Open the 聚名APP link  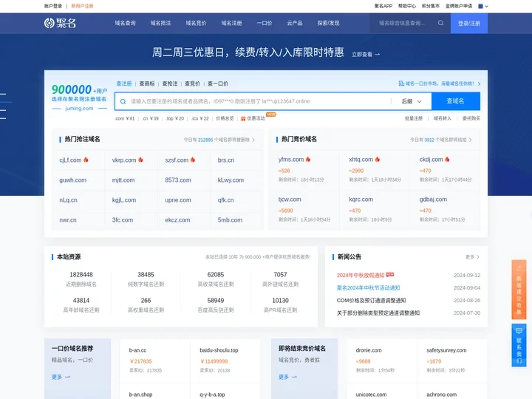pos(383,6)
